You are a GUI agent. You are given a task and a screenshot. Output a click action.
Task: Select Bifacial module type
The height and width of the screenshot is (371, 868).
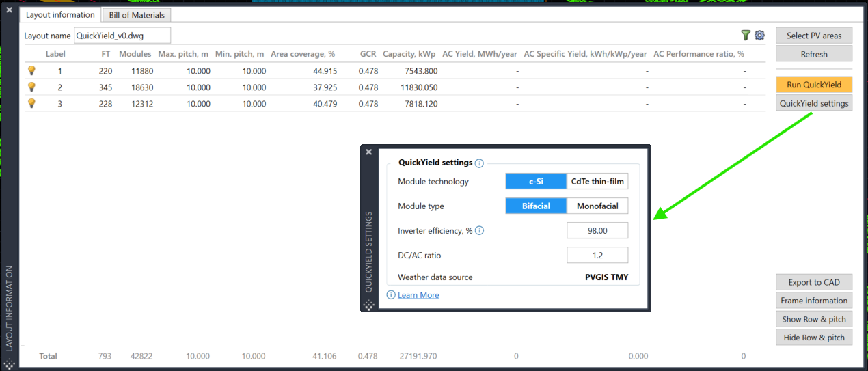536,206
